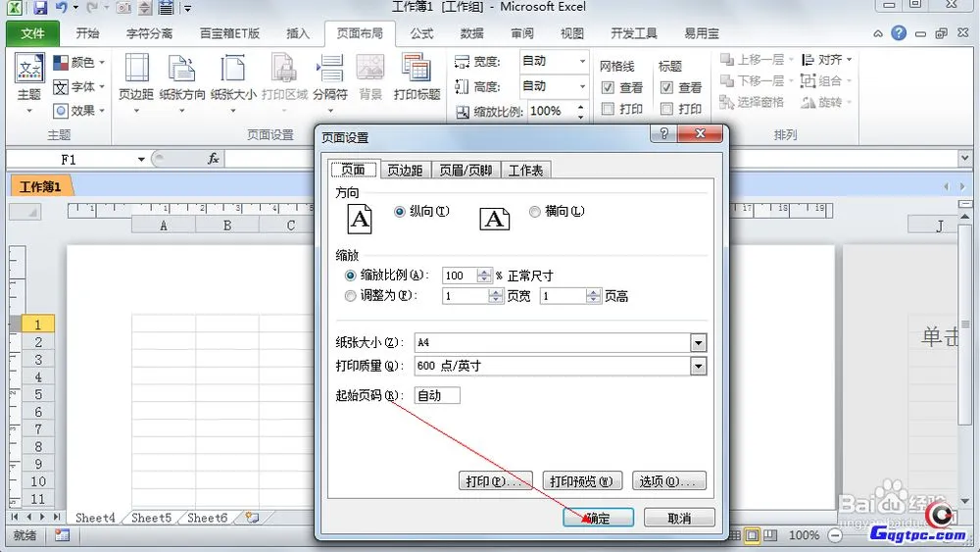Select the 横向 landscape radio button
This screenshot has height=552, width=980.
click(x=534, y=212)
